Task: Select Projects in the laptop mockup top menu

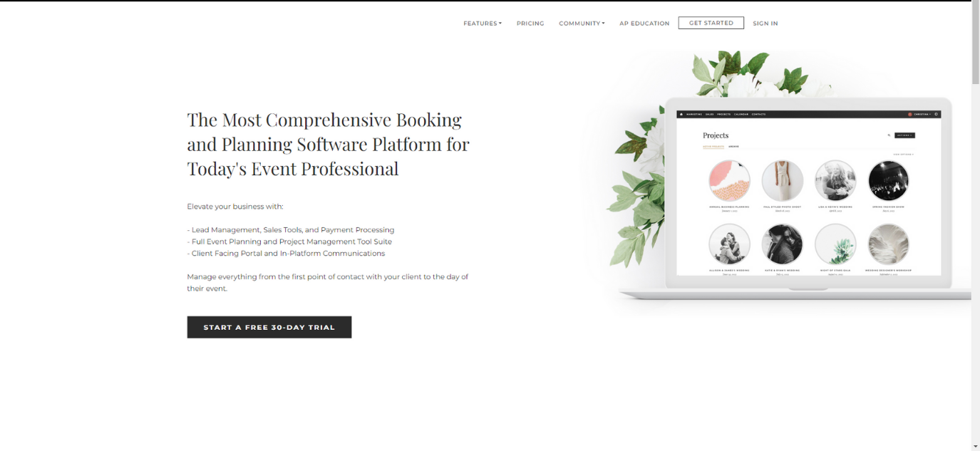Action: click(x=724, y=114)
